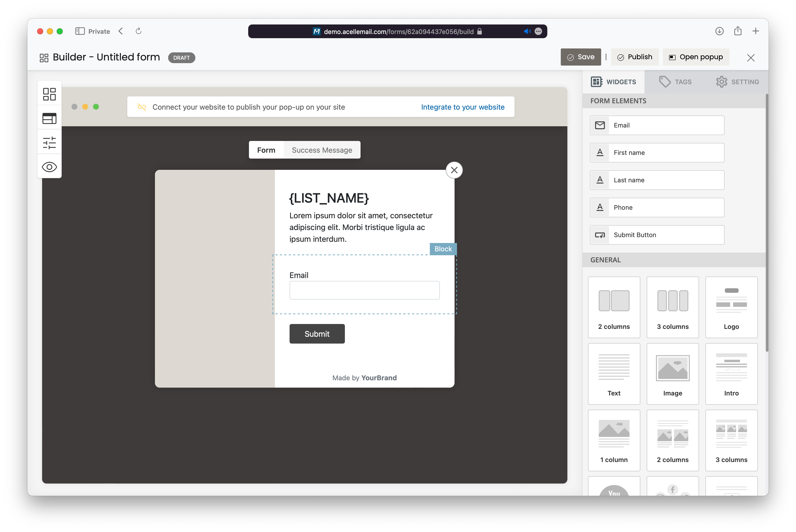
Task: Click the Publish button
Action: (x=634, y=57)
